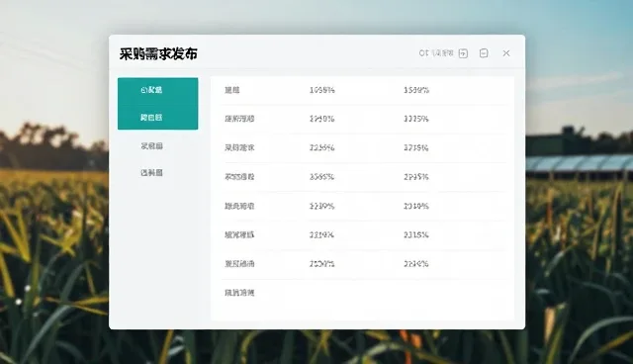633x364 pixels.
Task: Click the 采购需求发布 dialog title
Action: click(158, 53)
